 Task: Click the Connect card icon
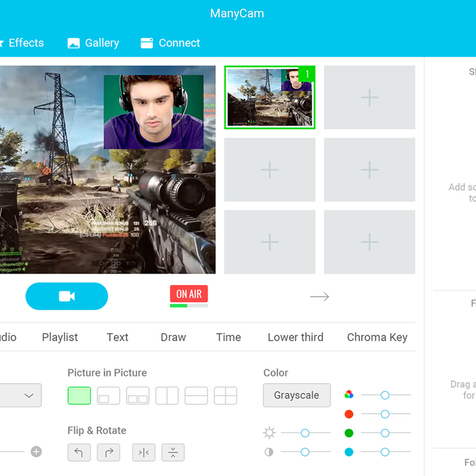pos(147,43)
